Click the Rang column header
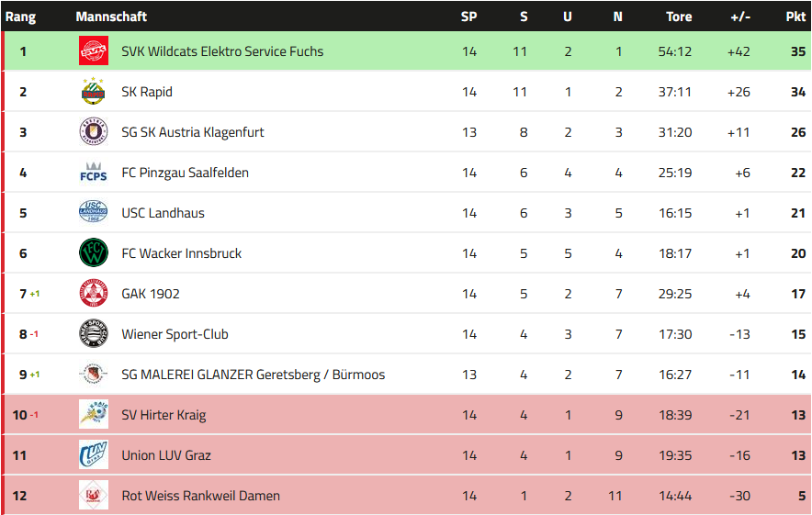812x515 pixels. (x=21, y=17)
